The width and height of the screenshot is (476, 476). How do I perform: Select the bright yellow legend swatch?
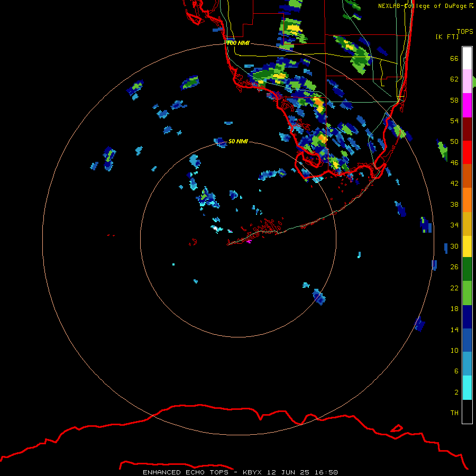(x=467, y=246)
